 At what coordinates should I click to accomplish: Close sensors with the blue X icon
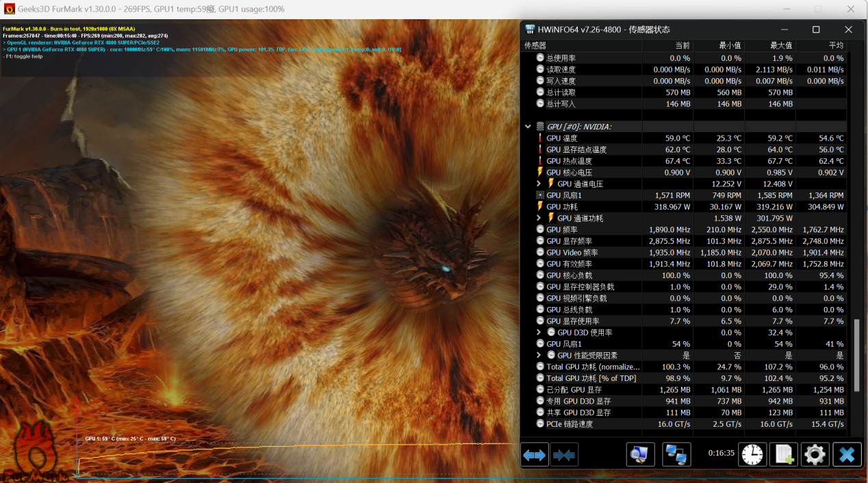point(847,454)
